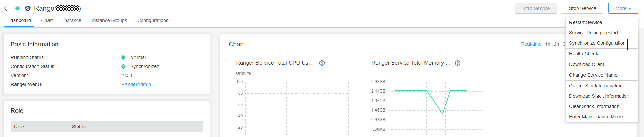Set chart time range to 2h
This screenshot has height=137, width=644.
[556, 44]
